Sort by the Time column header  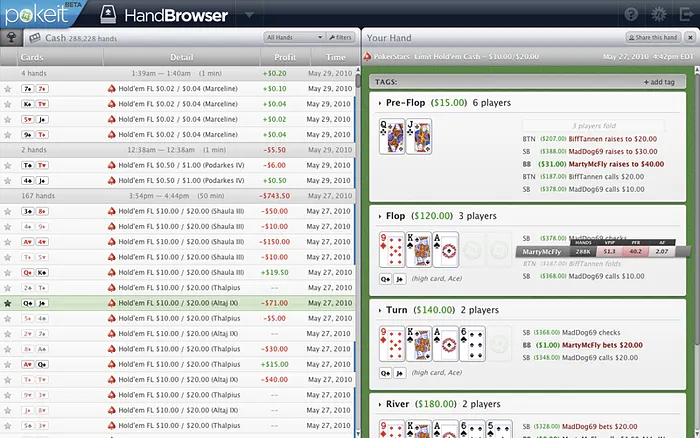335,57
